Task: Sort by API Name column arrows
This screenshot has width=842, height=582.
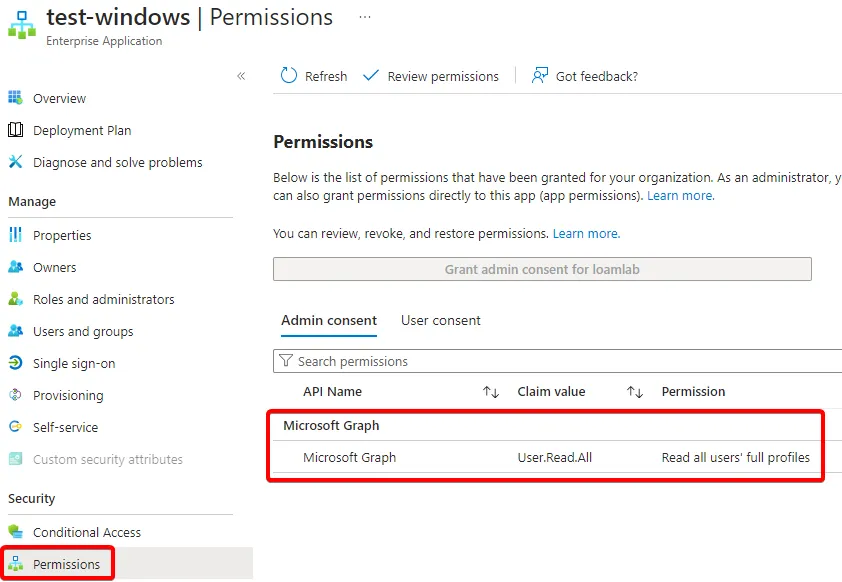Action: (491, 392)
